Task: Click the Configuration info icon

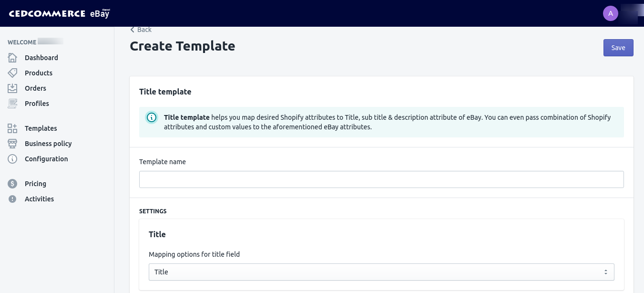Action: click(12, 159)
